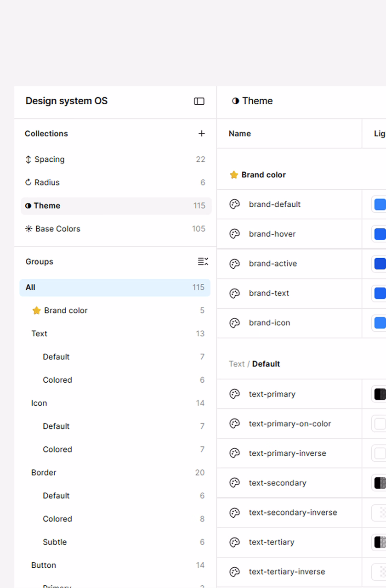This screenshot has height=588, width=386.
Task: Click the palette icon beside text-tertiary-inverse
Action: pos(234,571)
